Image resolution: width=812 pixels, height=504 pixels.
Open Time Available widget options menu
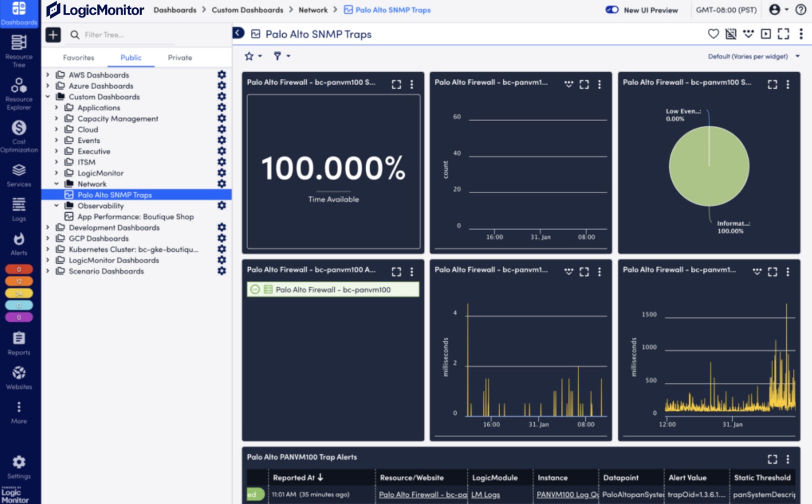click(x=412, y=85)
